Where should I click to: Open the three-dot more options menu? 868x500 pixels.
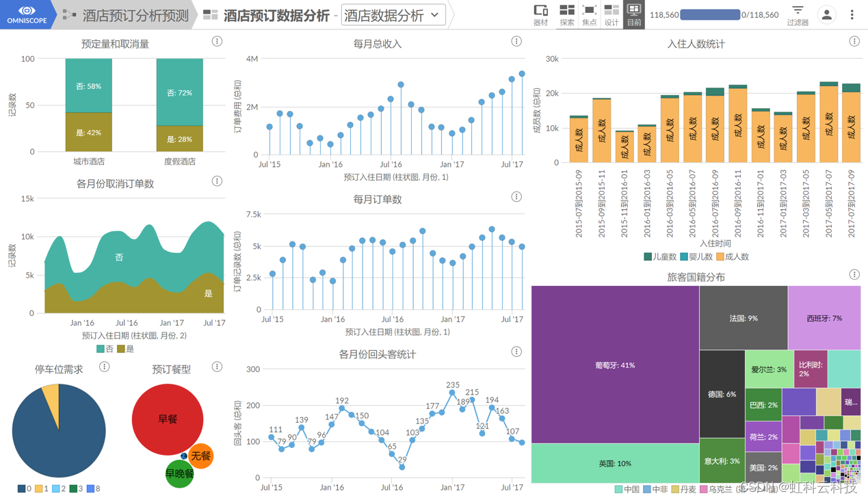(852, 14)
